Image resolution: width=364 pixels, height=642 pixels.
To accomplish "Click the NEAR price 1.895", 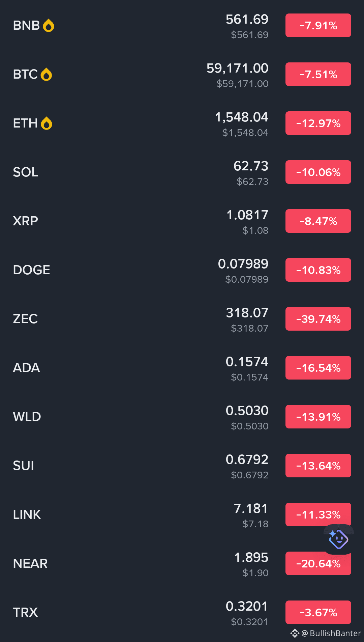I will (x=251, y=557).
